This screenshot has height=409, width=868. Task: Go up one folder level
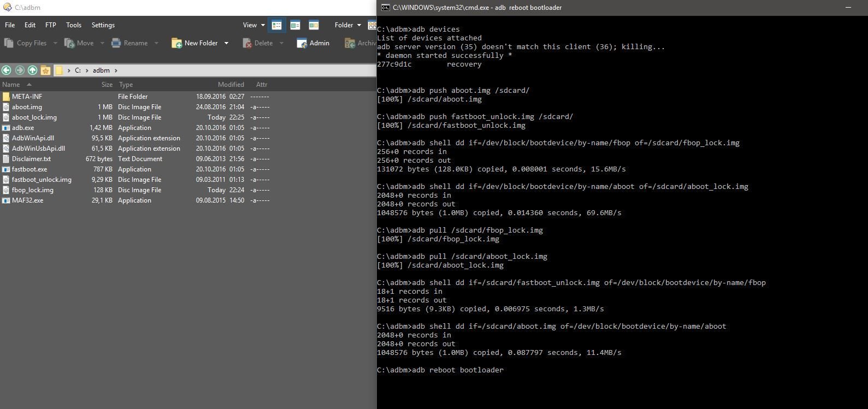[32, 70]
